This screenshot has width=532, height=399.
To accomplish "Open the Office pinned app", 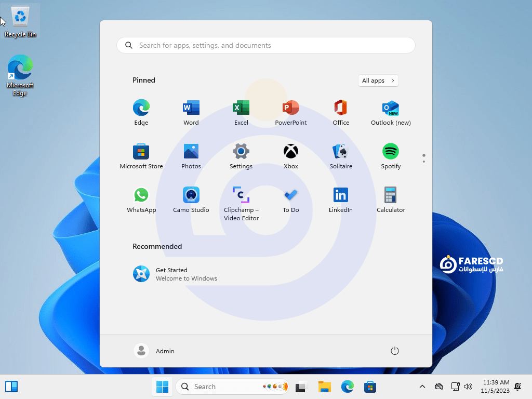I will [341, 112].
